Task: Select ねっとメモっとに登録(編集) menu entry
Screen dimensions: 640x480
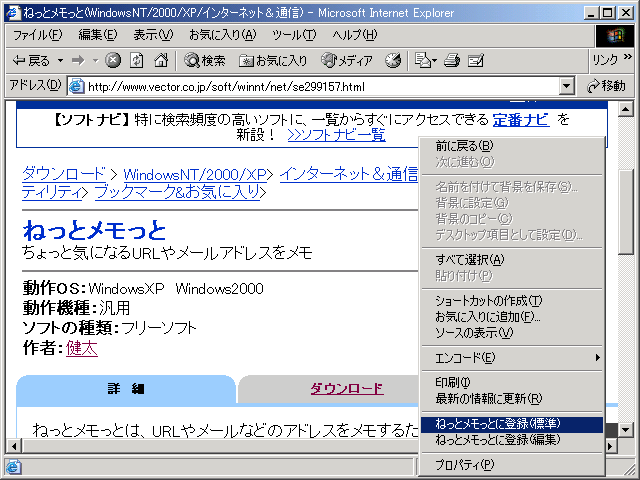Action: pos(512,440)
